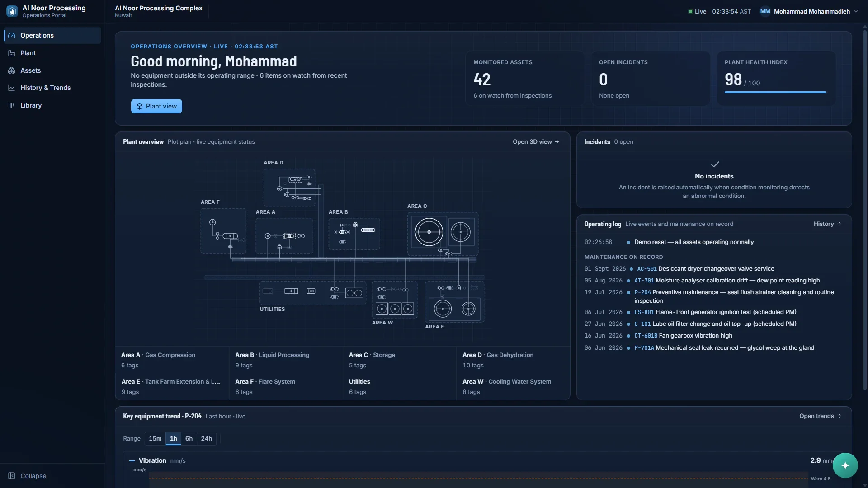Open Area A Gas Compression card
The width and height of the screenshot is (868, 488).
[x=172, y=360]
